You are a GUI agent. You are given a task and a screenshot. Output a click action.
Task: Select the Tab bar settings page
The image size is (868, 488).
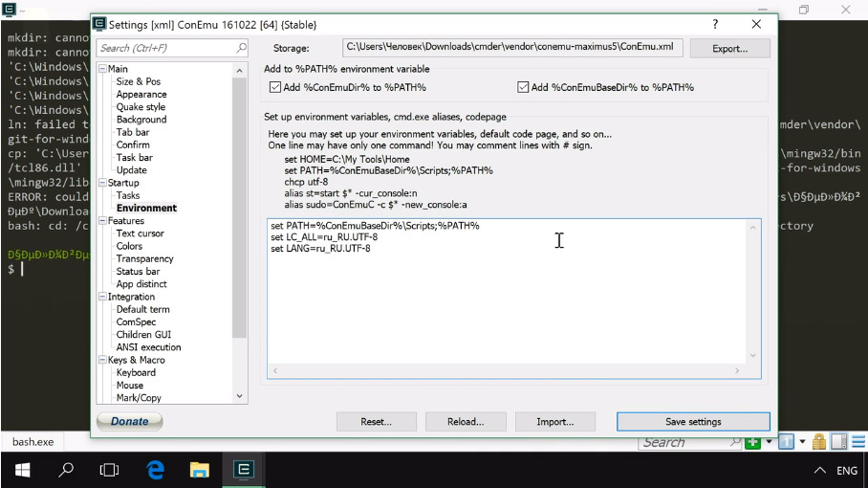pos(132,132)
